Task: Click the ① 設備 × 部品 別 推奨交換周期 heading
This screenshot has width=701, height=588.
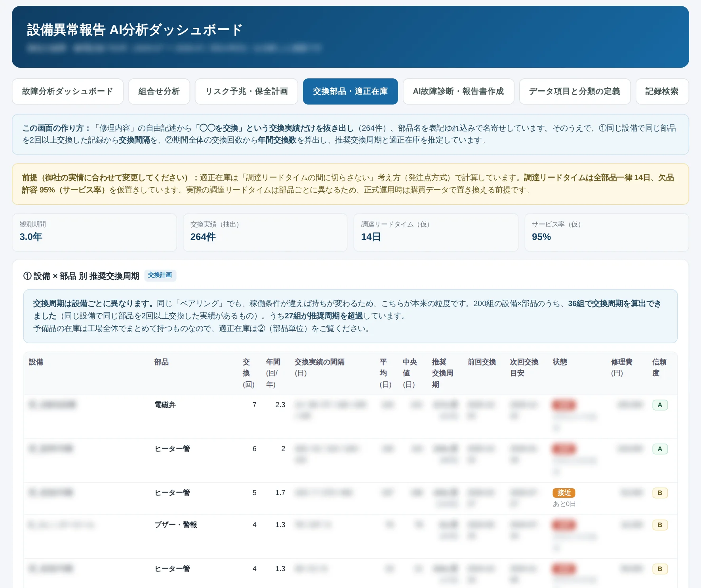Action: pos(81,276)
